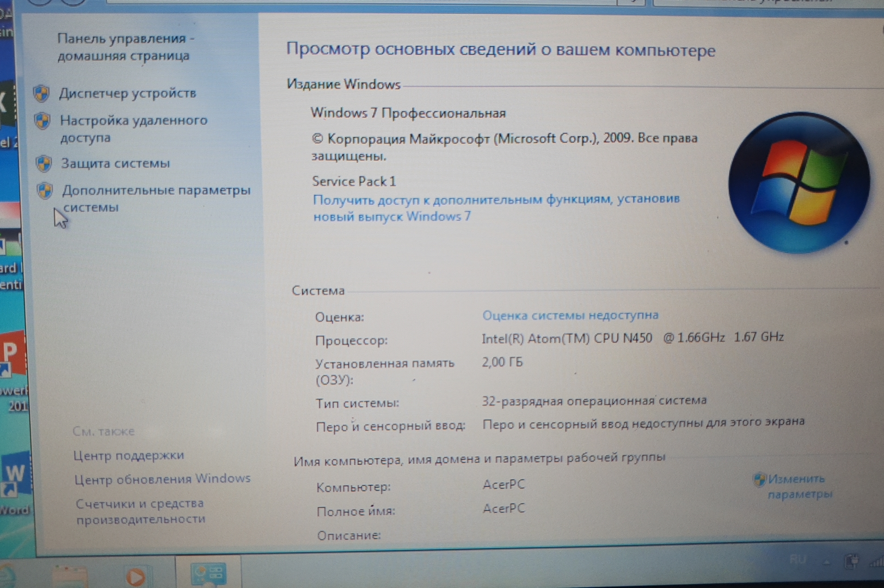Click the Control Panel taskbar button
The height and width of the screenshot is (588, 884).
pyautogui.click(x=208, y=573)
